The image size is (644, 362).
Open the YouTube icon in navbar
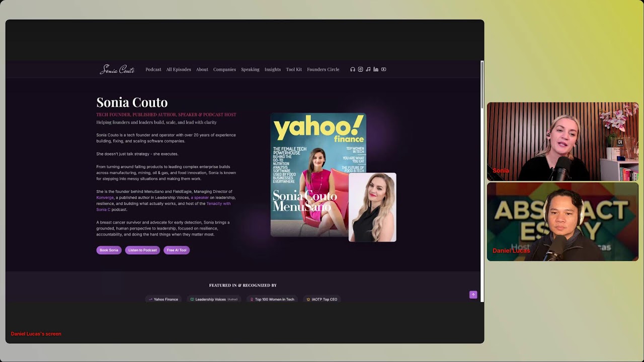tap(383, 69)
